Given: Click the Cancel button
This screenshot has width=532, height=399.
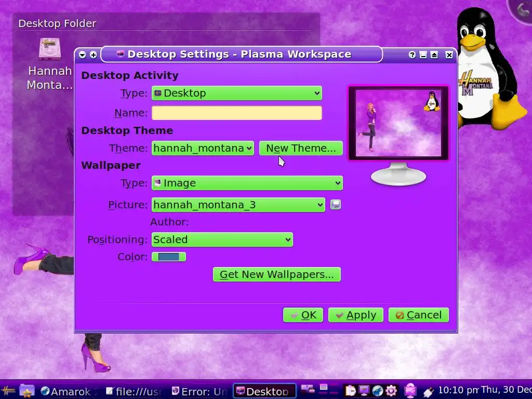Looking at the screenshot, I should click(419, 315).
